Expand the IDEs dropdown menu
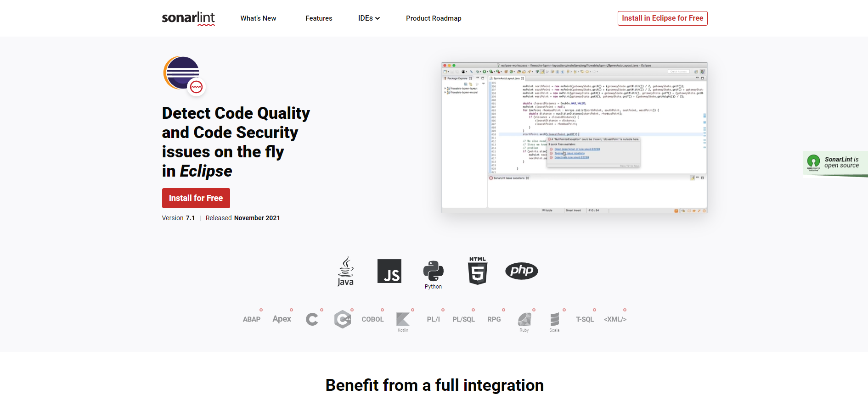 [369, 18]
